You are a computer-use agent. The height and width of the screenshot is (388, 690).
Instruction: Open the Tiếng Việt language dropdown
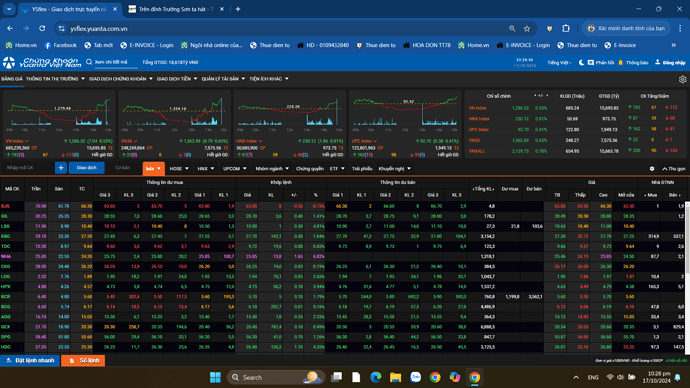[x=559, y=62]
